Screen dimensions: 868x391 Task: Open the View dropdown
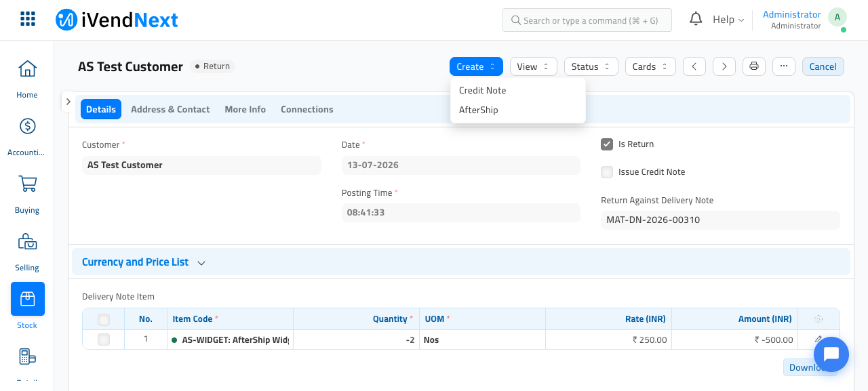pos(534,66)
